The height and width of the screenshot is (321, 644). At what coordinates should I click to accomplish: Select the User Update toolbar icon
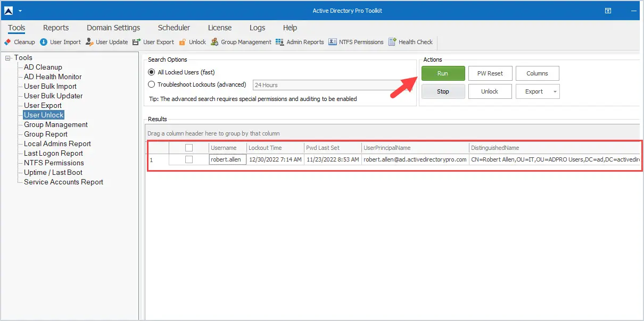click(x=89, y=42)
